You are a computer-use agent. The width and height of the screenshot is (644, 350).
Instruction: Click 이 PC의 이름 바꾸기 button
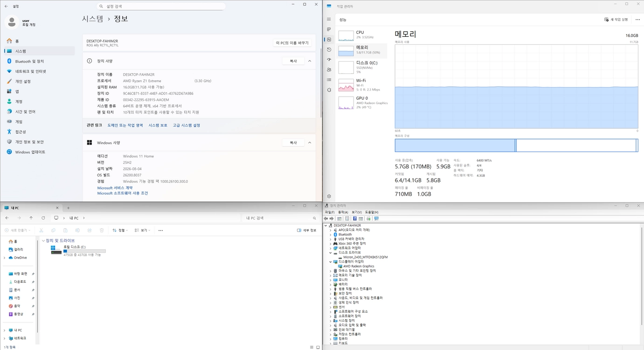(292, 43)
